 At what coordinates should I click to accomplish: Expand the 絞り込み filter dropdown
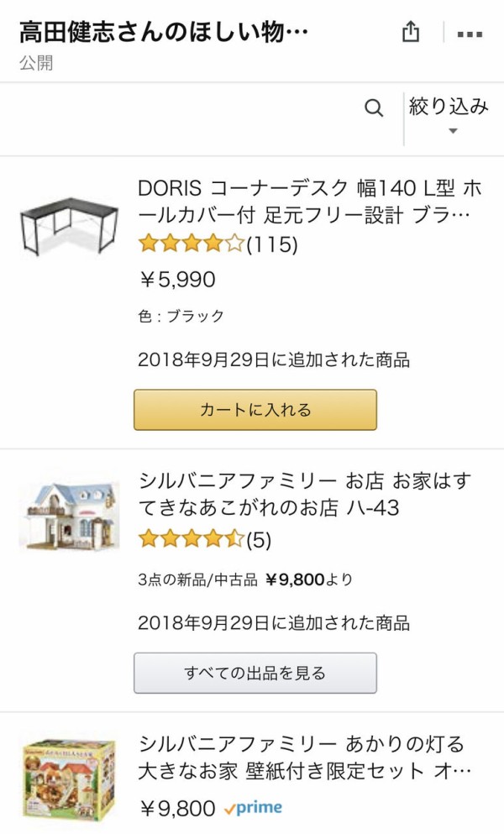tap(449, 116)
